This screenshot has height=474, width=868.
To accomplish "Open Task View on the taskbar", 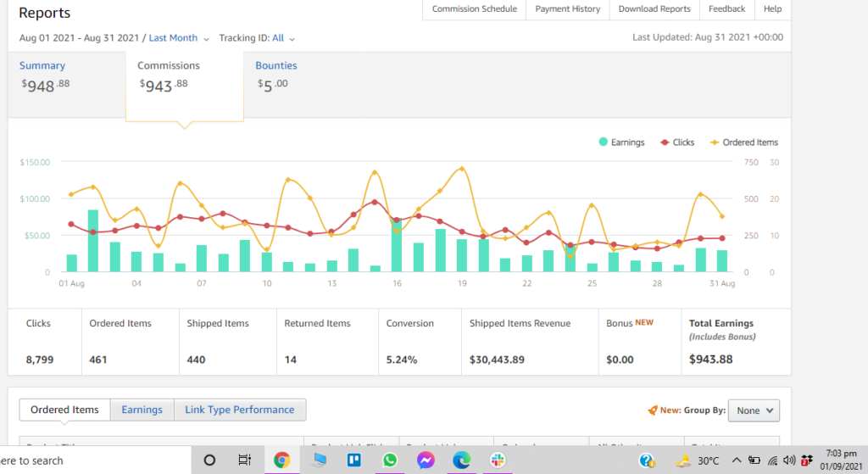I will pyautogui.click(x=244, y=460).
